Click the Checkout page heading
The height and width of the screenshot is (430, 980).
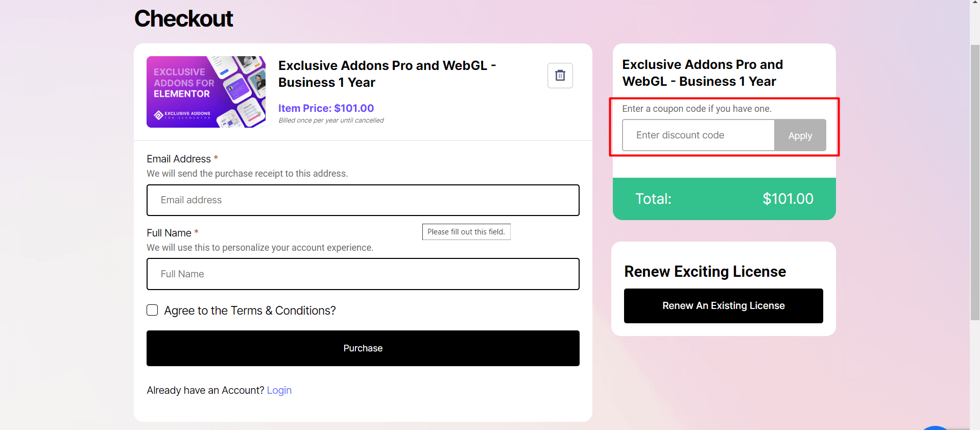183,19
